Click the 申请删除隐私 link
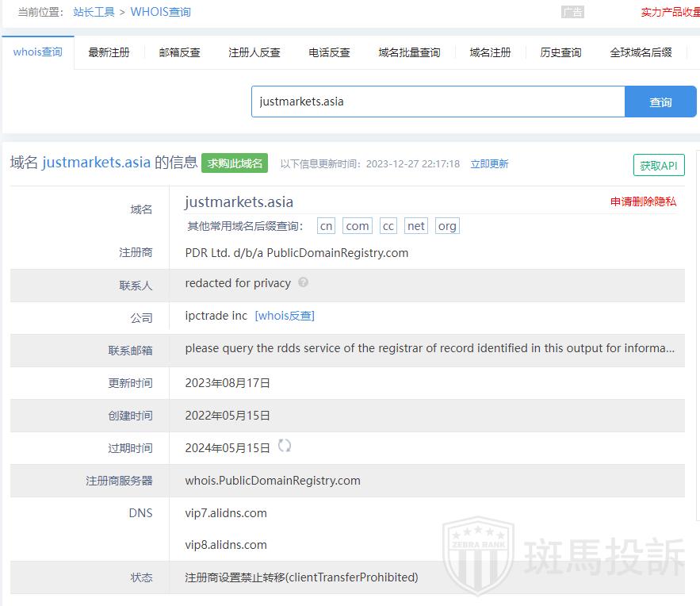Screen dimensions: 700x606 point(643,201)
